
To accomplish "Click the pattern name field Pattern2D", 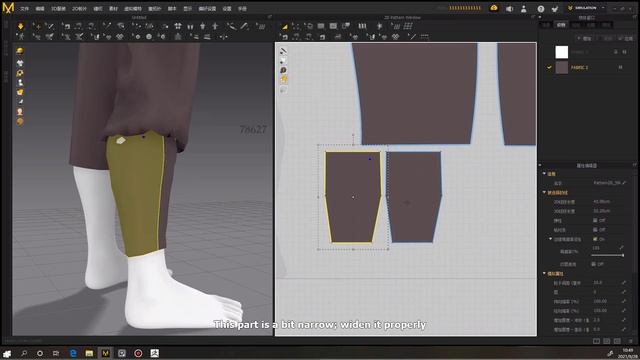I will click(607, 182).
